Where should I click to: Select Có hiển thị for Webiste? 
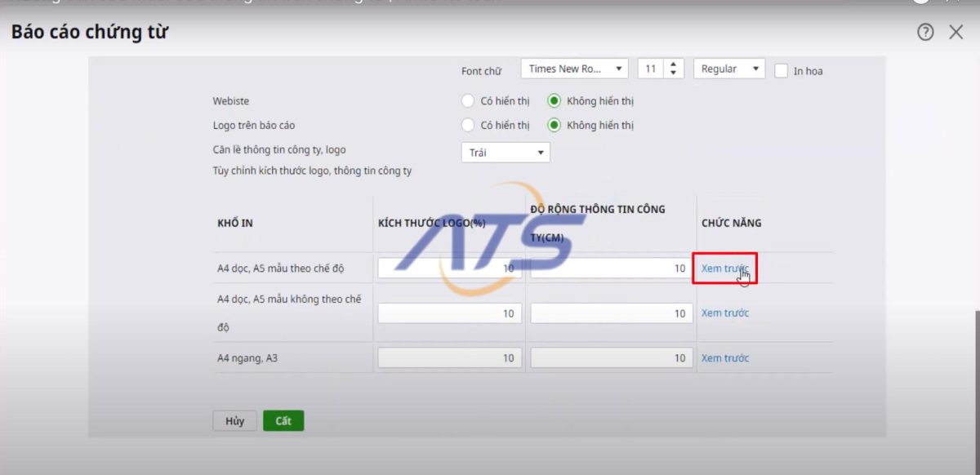[468, 101]
